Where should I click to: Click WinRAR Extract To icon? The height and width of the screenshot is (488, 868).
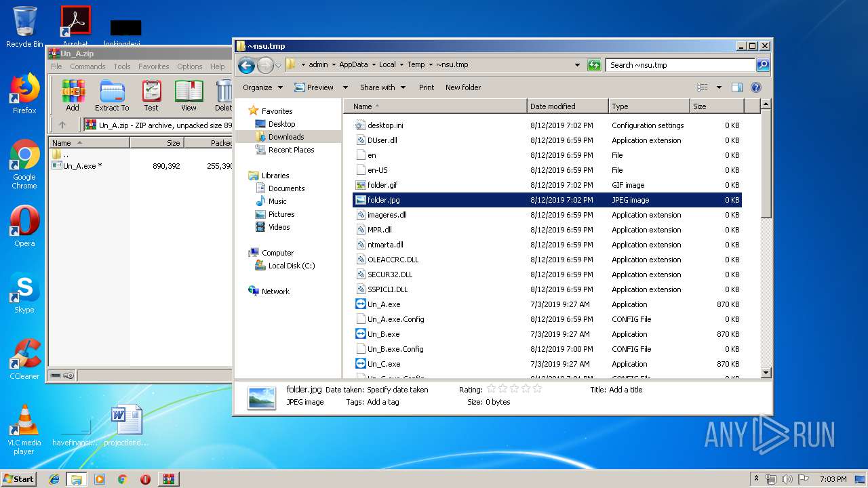click(111, 96)
